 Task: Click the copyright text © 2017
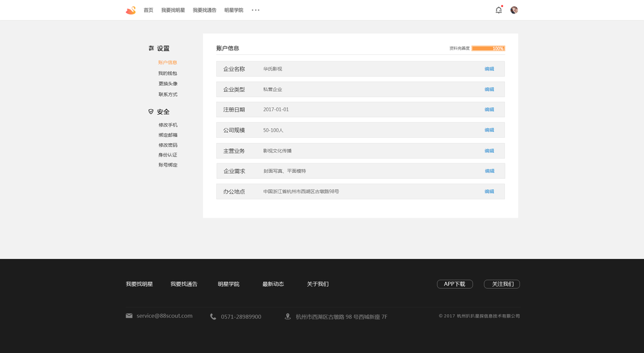tap(479, 316)
